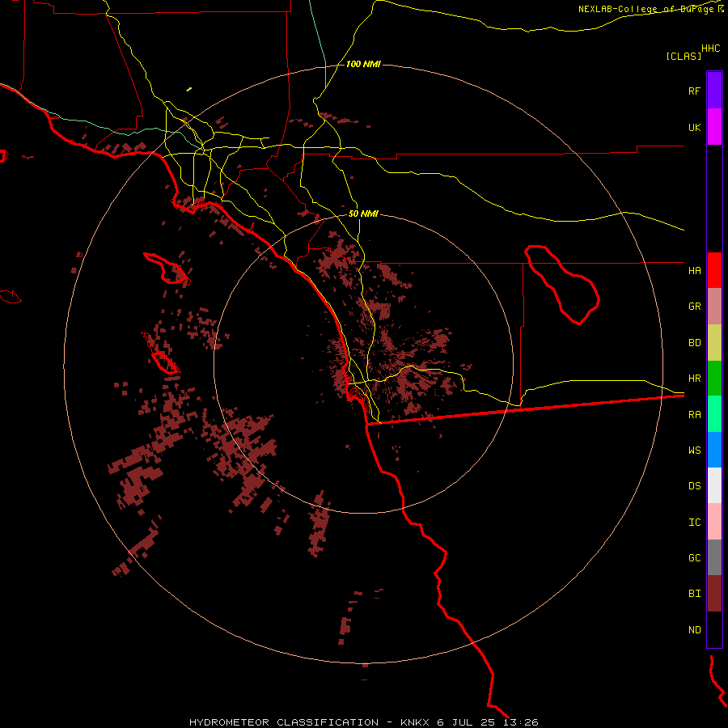Screen dimensions: 728x728
Task: Click the RA light green legend swatch
Action: point(714,414)
